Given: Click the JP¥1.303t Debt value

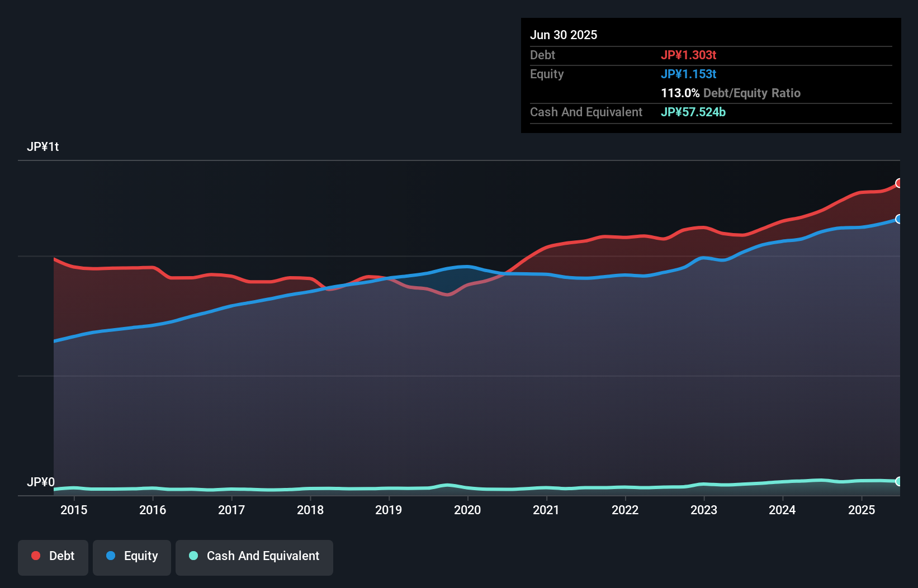Looking at the screenshot, I should [689, 55].
